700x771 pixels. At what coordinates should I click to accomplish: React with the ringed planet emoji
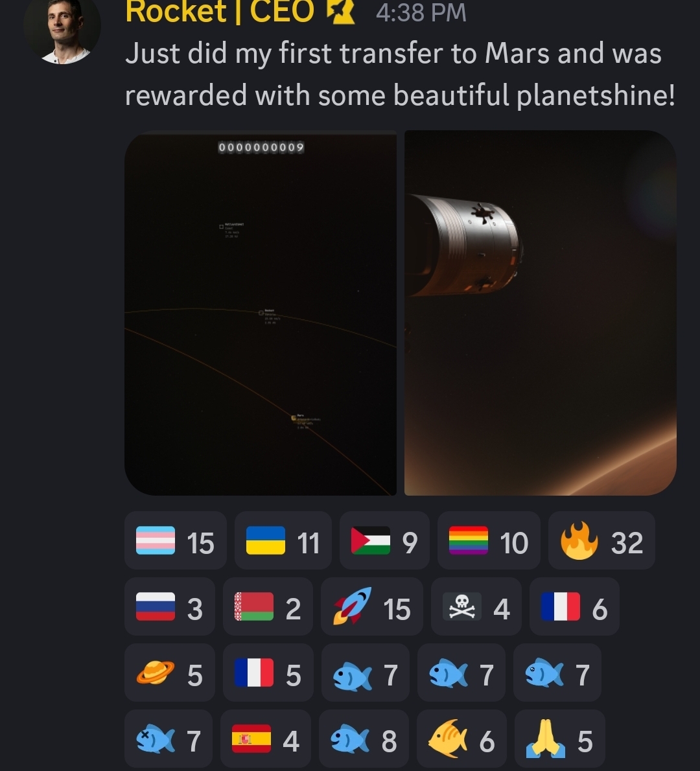[169, 672]
